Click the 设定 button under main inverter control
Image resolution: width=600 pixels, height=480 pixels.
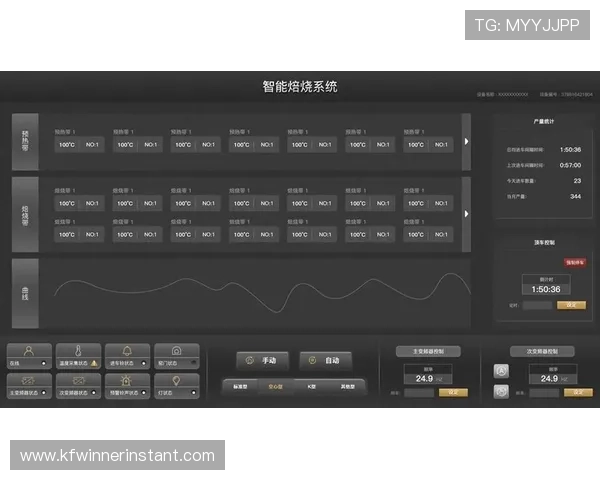[452, 393]
